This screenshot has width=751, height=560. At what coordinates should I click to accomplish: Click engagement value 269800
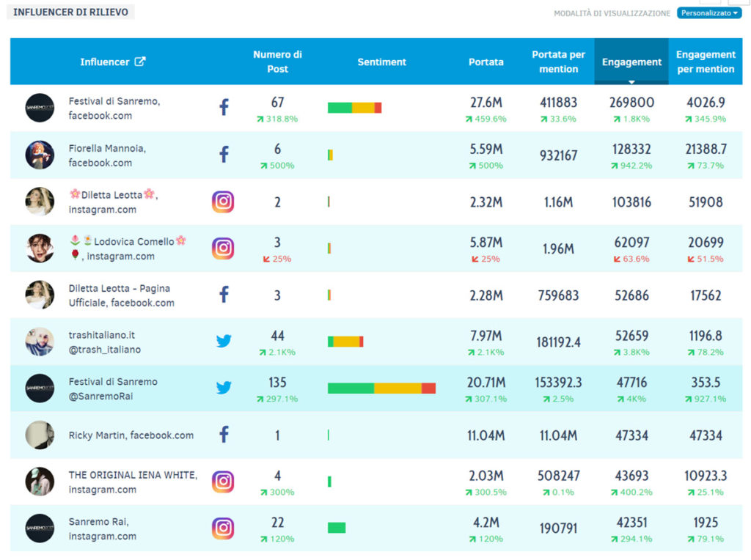631,102
